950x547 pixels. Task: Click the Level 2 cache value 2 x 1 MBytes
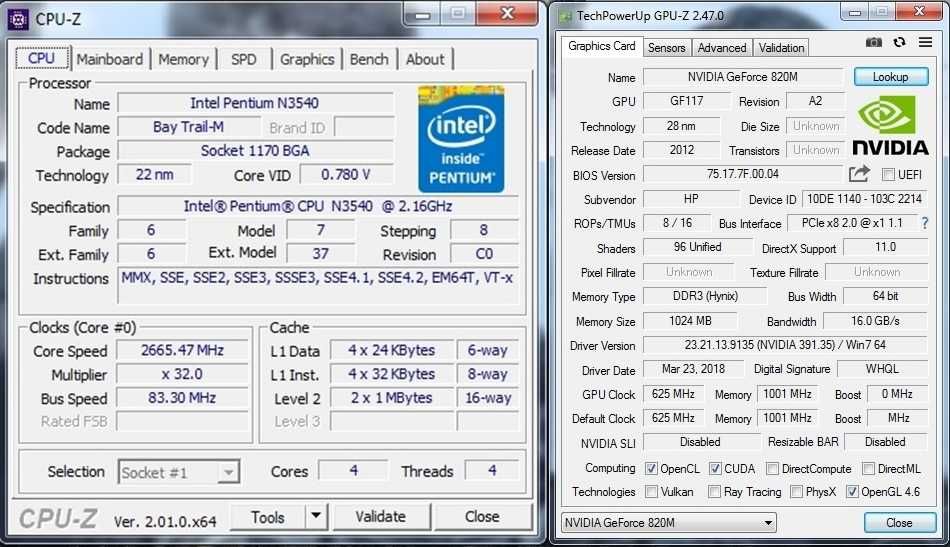[x=391, y=397]
